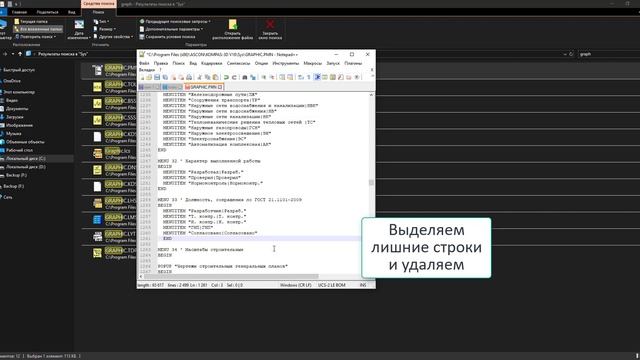Screen dimensions: 640x360
Task: Click the refresh icon beside the address bar
Action: click(x=571, y=54)
